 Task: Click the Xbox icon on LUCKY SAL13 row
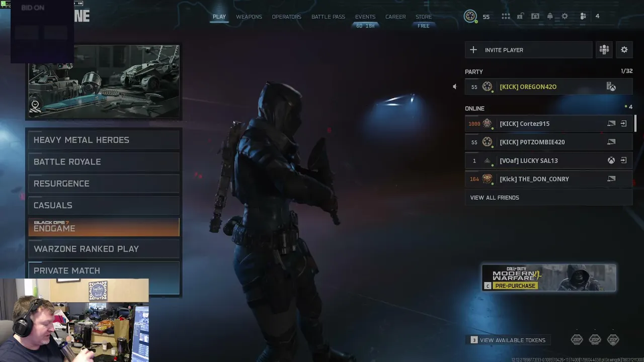point(611,160)
